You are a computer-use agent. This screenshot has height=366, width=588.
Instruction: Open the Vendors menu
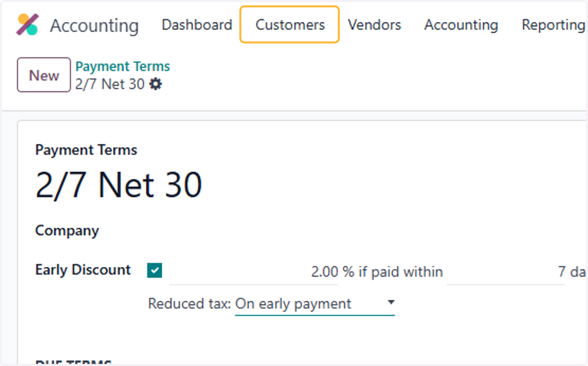coord(374,25)
